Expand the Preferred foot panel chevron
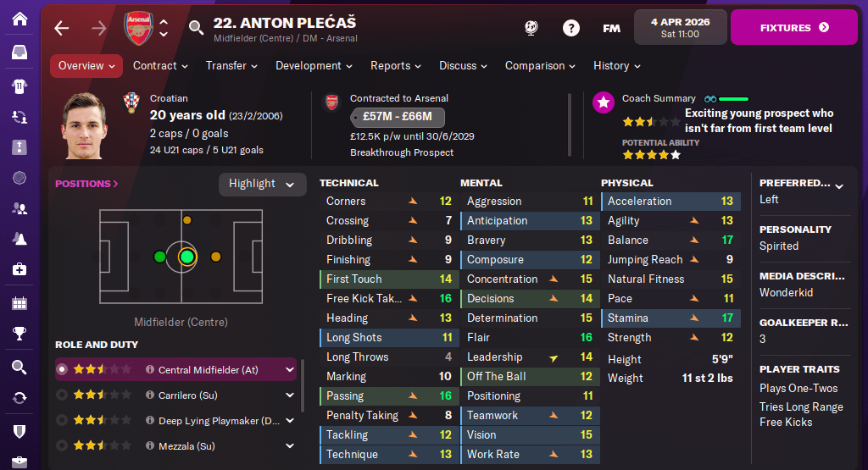Viewport: 868px width, 470px height. pos(839,185)
